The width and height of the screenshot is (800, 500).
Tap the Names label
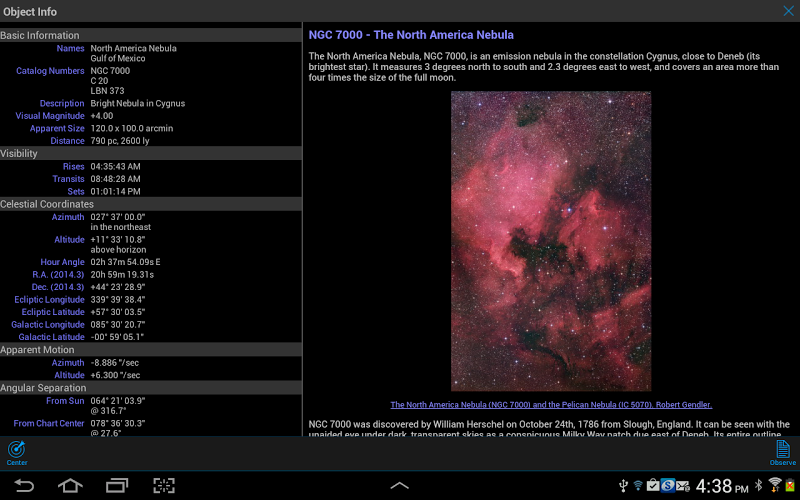pos(70,48)
